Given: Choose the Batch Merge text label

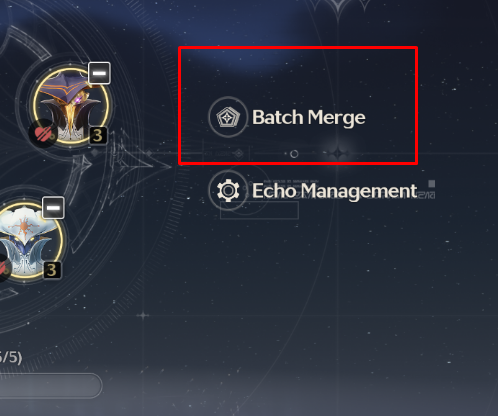Looking at the screenshot, I should [309, 118].
